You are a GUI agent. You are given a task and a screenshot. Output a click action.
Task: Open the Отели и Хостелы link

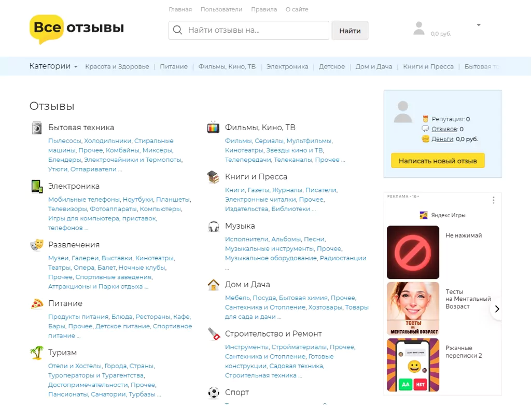click(75, 366)
